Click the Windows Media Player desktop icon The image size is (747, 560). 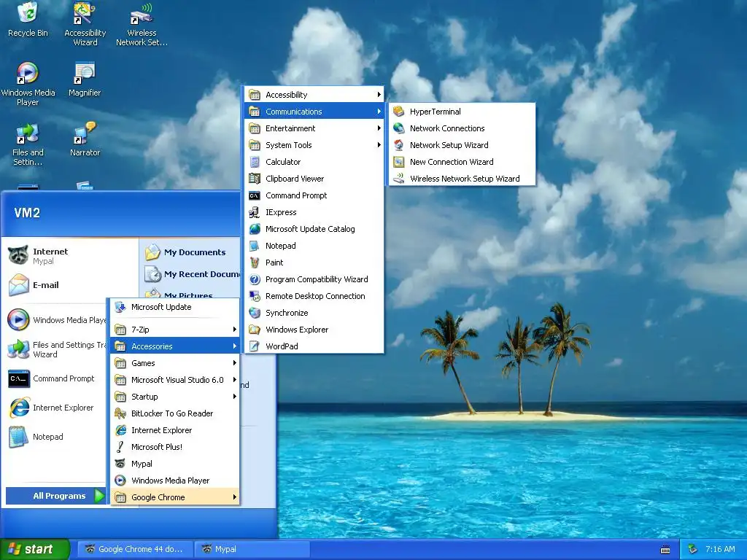pyautogui.click(x=28, y=84)
